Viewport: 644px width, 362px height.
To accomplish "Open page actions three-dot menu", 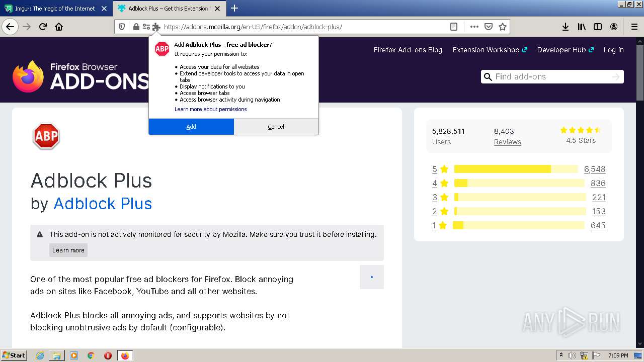I will pyautogui.click(x=474, y=27).
